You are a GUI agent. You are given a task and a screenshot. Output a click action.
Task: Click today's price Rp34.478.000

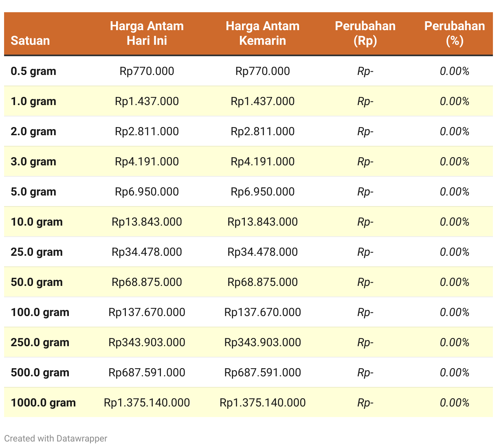click(147, 252)
